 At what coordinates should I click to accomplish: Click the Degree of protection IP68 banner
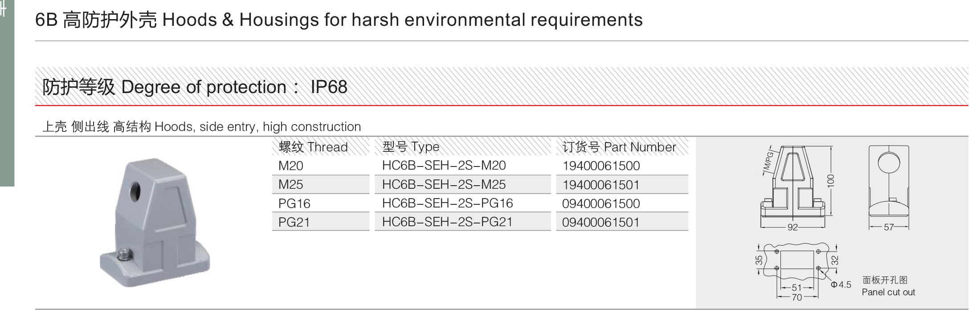(502, 86)
